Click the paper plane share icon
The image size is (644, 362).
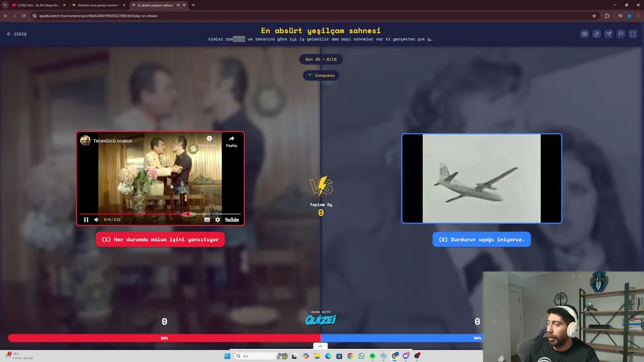pyautogui.click(x=609, y=34)
